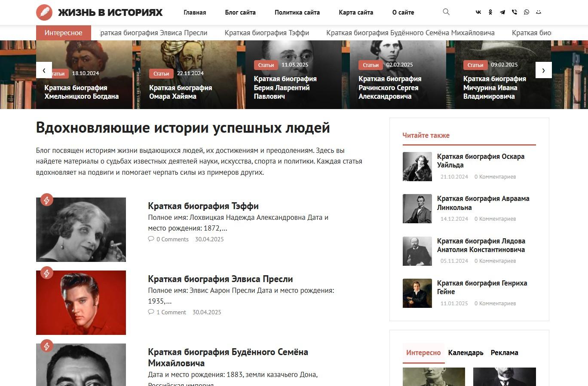Open article Будённого Семёна Михайловича title

228,357
